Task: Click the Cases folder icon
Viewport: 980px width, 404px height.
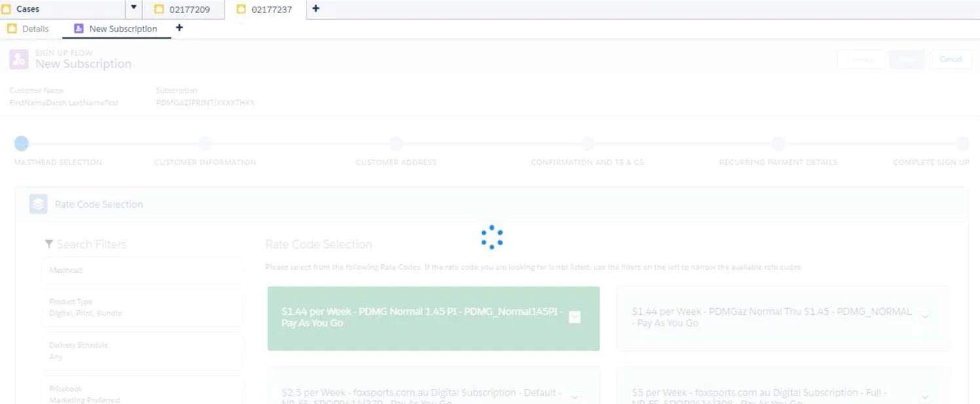Action: [x=7, y=9]
